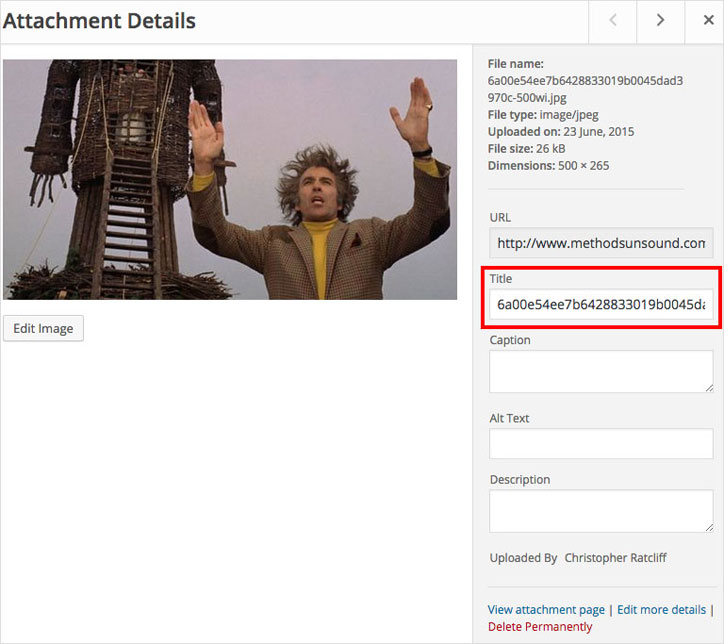This screenshot has height=644, width=724.
Task: Click the File type image/jpeg text
Action: [x=543, y=114]
